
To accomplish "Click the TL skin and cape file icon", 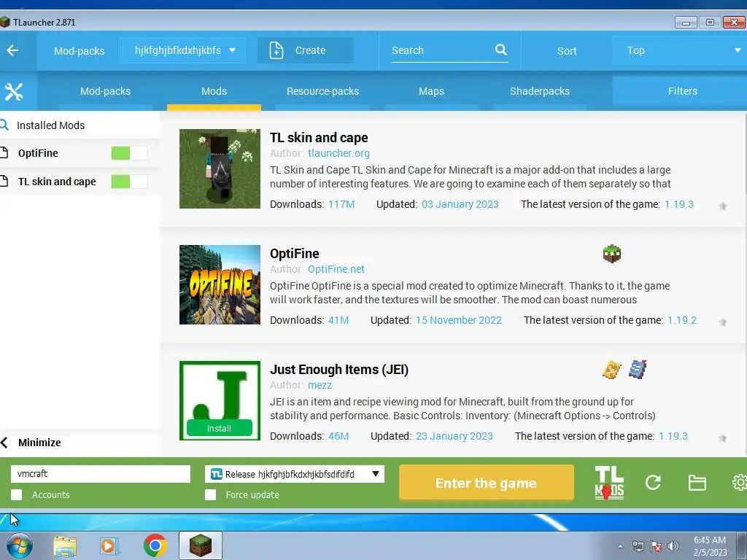I will point(4,182).
